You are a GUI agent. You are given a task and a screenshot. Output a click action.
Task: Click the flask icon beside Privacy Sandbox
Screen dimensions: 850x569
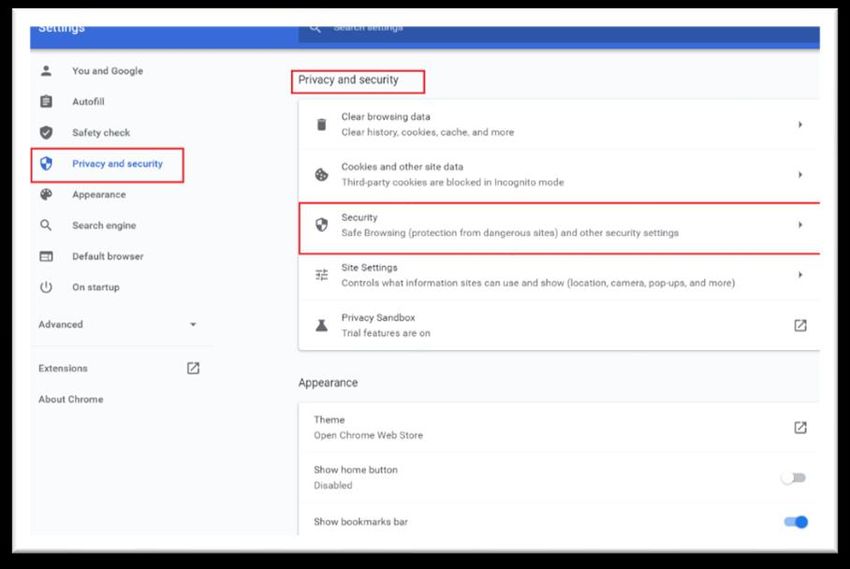(321, 325)
